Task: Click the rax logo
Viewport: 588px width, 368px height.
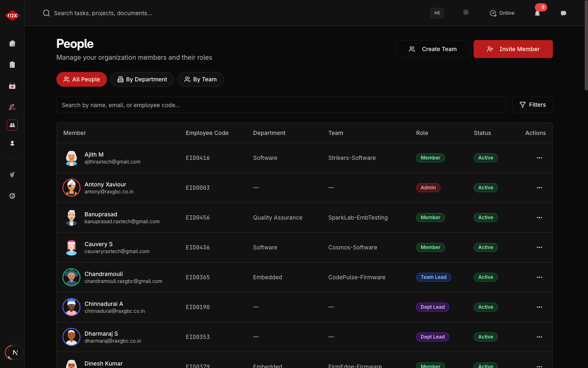Action: click(x=12, y=16)
